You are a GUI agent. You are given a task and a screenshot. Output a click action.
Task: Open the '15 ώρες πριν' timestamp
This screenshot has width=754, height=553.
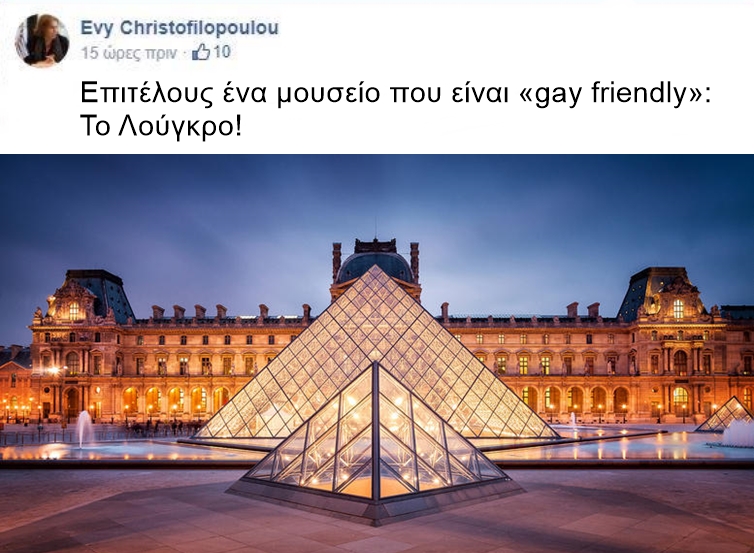click(129, 52)
